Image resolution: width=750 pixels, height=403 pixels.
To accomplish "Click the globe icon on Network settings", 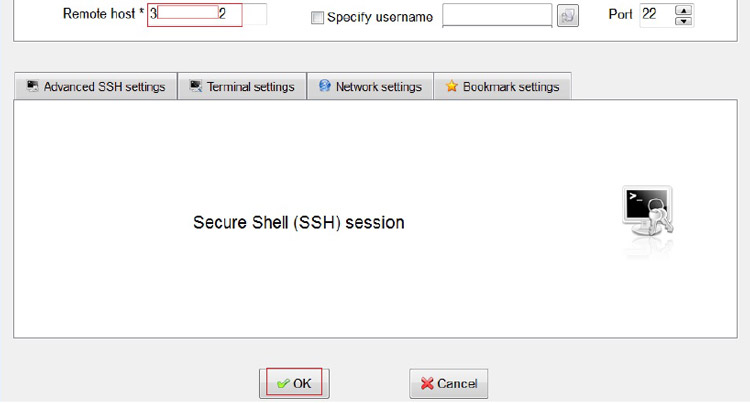I will click(325, 86).
